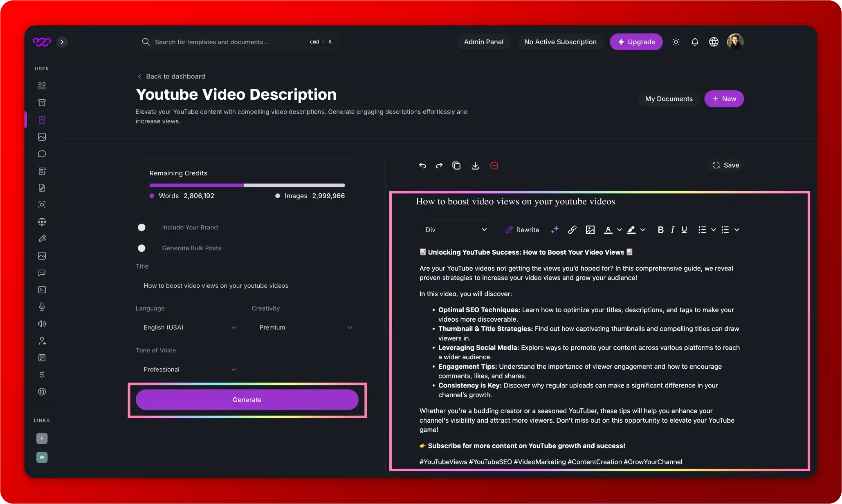The height and width of the screenshot is (504, 842).
Task: Go Back to dashboard
Action: [x=171, y=76]
